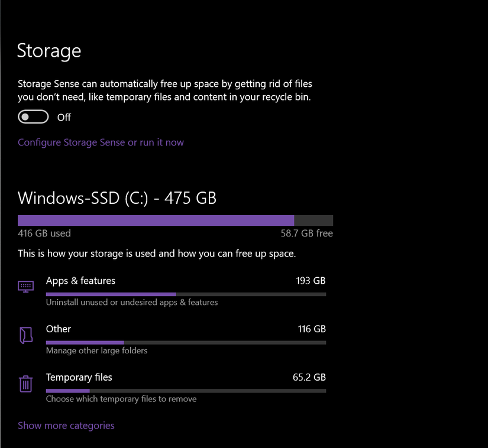Click the Apps & features usage bar
Screen dimensions: 488x448
185,294
